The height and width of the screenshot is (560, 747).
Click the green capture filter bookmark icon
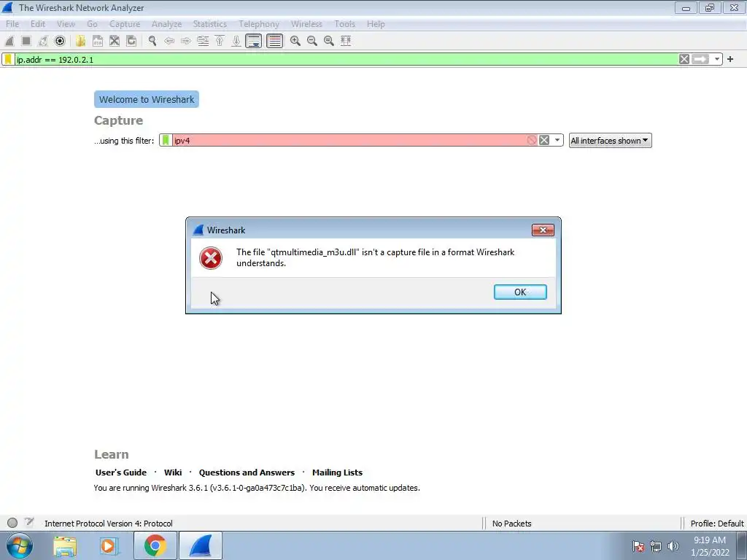(166, 140)
